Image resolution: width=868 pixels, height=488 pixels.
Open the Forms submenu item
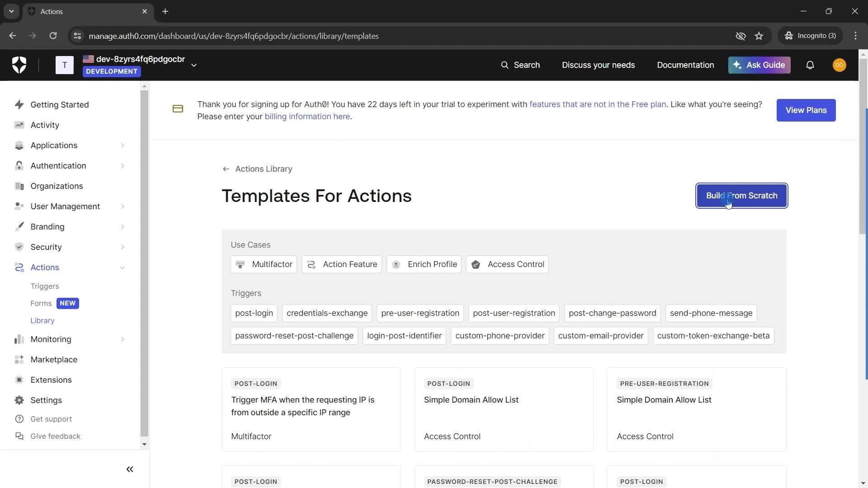[x=41, y=304]
